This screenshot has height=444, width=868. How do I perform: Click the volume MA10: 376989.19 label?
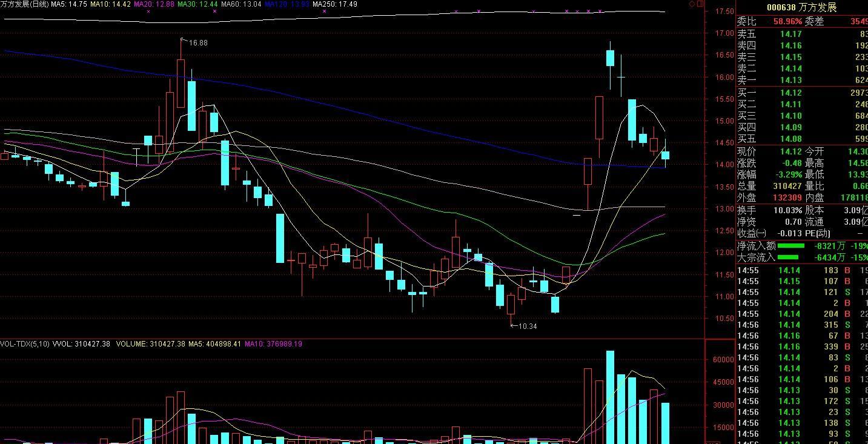pos(273,344)
